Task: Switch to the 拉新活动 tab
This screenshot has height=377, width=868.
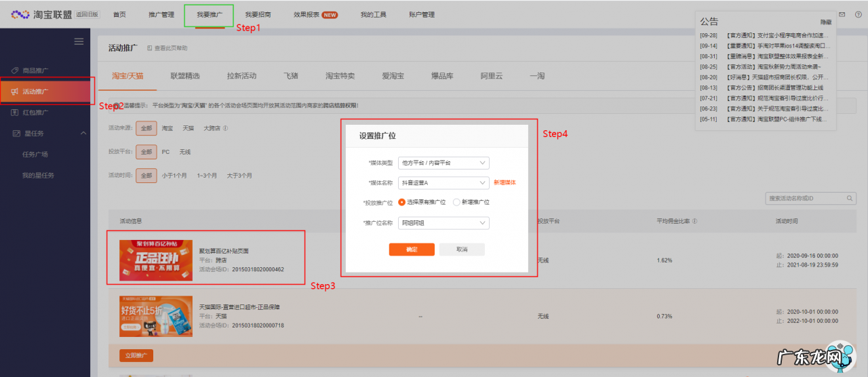Action: coord(241,76)
